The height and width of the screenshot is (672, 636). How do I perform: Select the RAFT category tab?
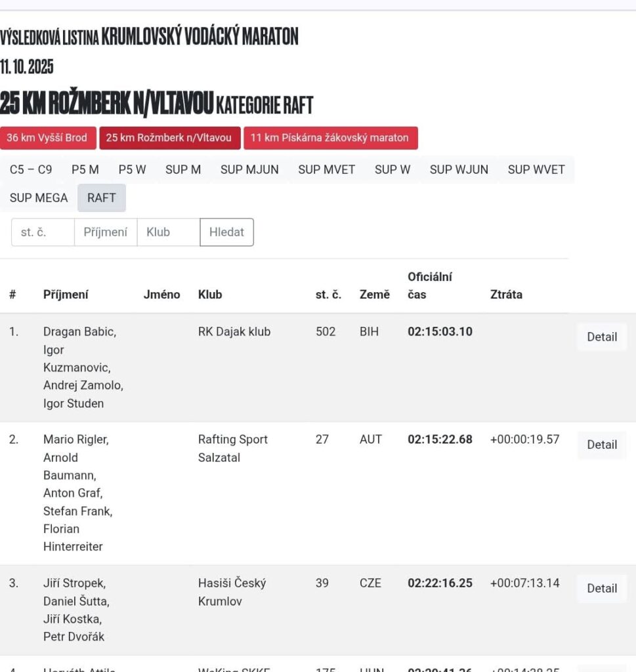tap(101, 198)
